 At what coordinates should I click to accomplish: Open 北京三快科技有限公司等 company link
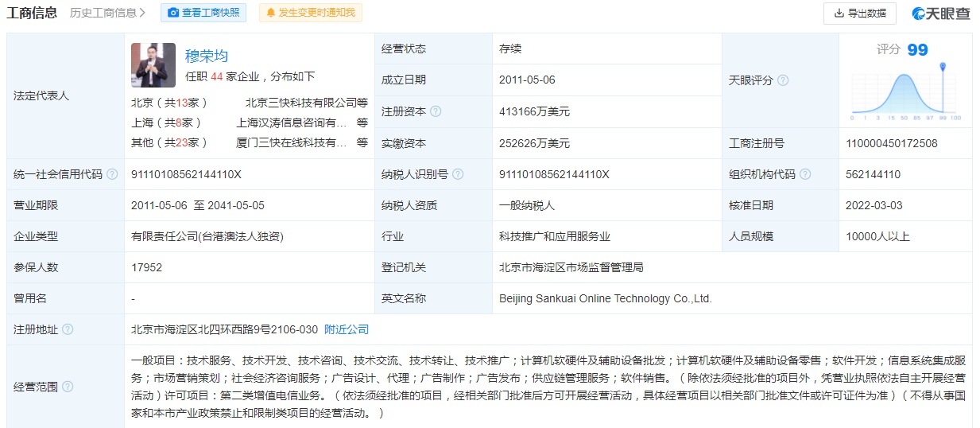click(307, 103)
